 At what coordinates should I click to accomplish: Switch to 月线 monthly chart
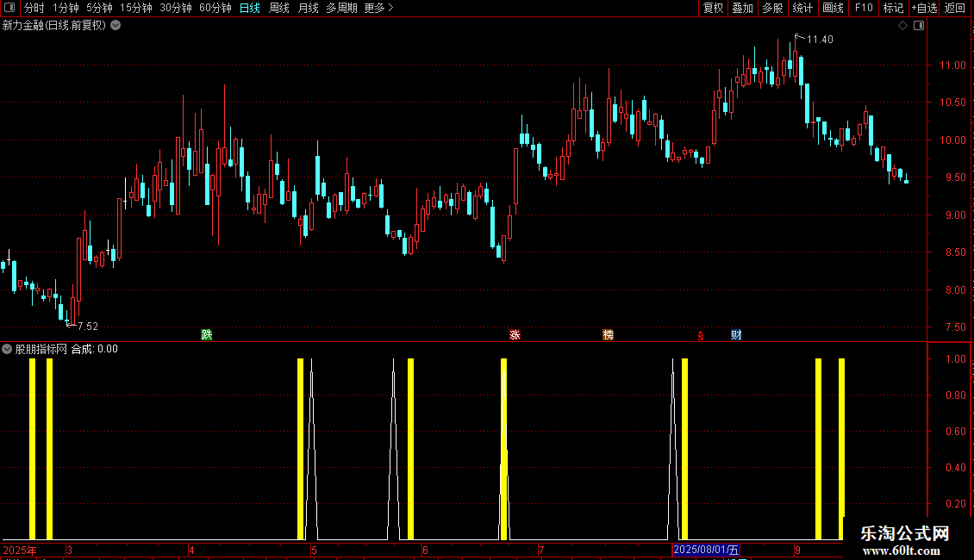[x=308, y=8]
